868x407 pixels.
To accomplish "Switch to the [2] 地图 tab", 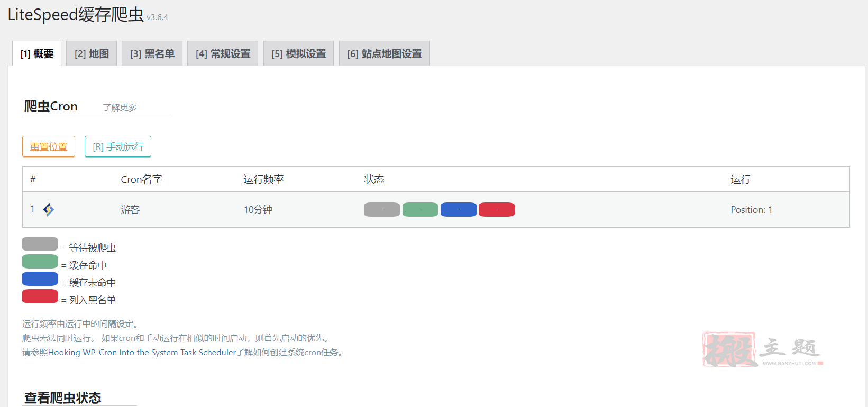I will point(92,53).
